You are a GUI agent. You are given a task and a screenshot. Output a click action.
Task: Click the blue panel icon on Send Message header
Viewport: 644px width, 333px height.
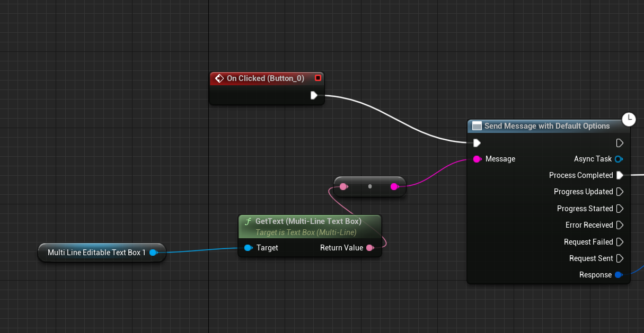477,126
